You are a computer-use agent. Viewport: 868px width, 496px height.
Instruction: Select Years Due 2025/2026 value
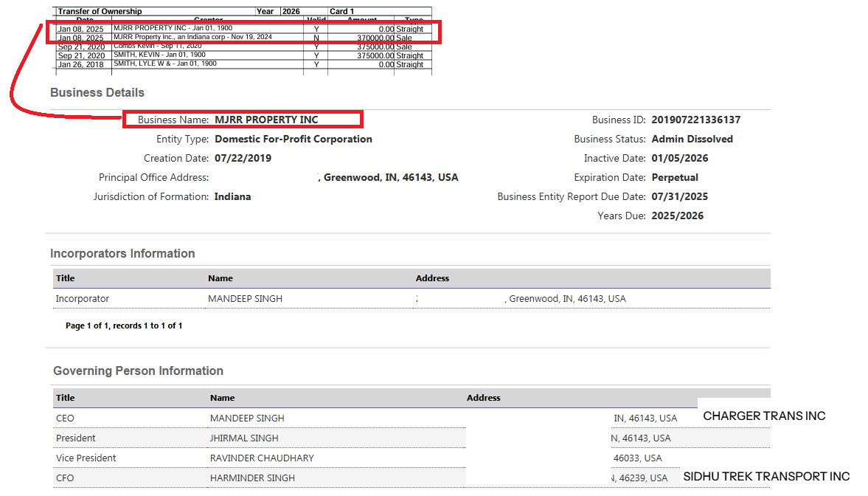tap(678, 216)
